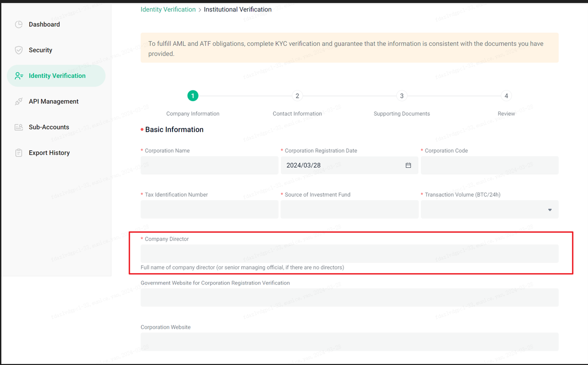Select step 4 Review circle

click(x=506, y=96)
